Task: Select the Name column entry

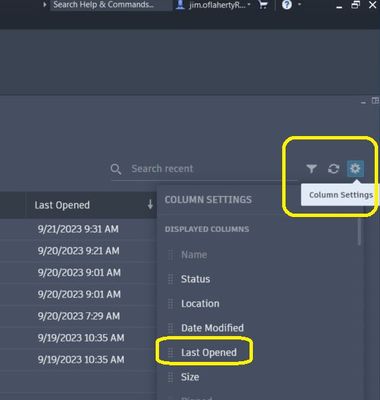Action: pos(194,255)
